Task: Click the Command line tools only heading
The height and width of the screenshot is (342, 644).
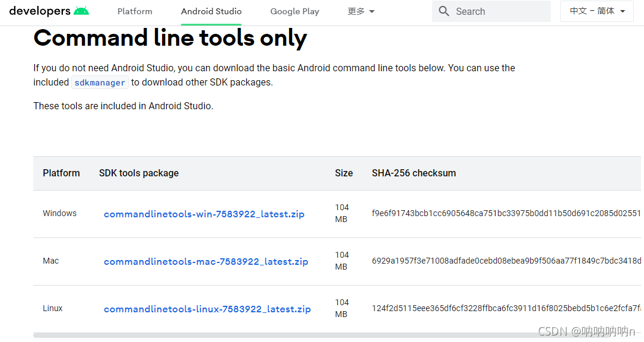Action: 170,39
